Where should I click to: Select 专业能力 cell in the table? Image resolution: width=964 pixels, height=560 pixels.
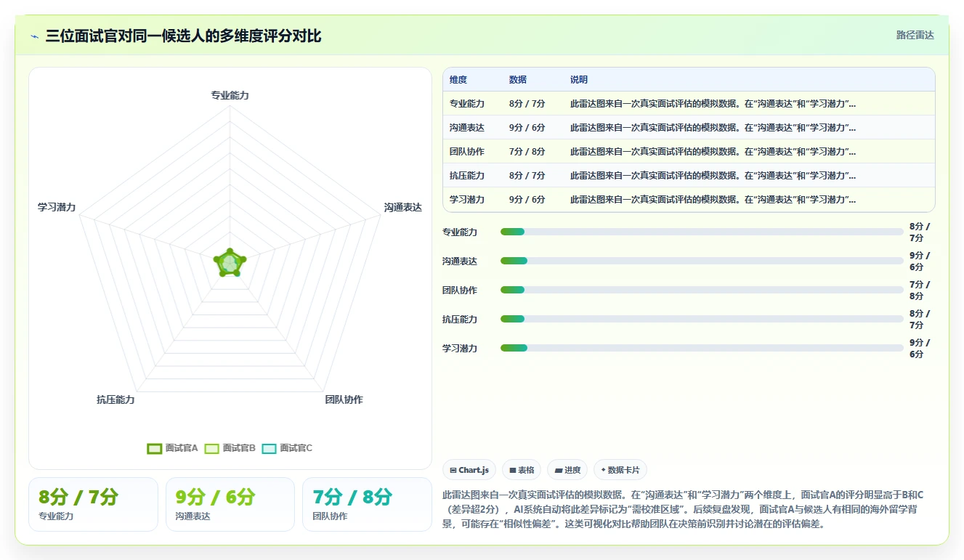coord(466,104)
